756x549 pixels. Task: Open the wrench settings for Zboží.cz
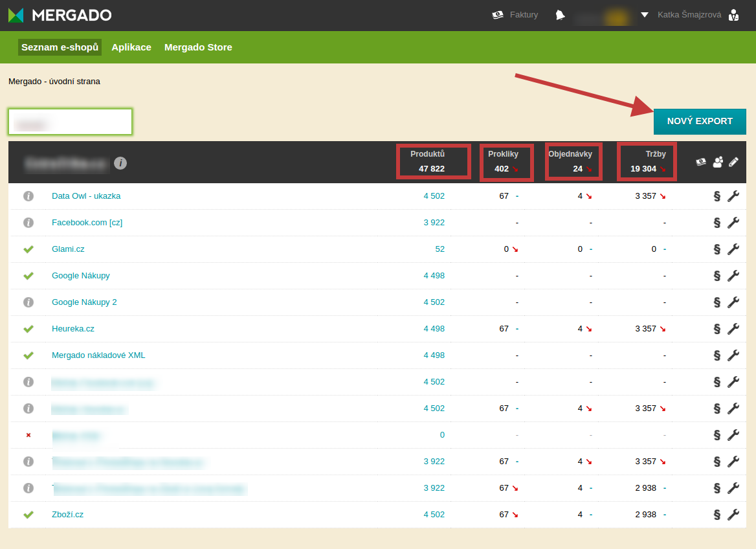tap(733, 514)
